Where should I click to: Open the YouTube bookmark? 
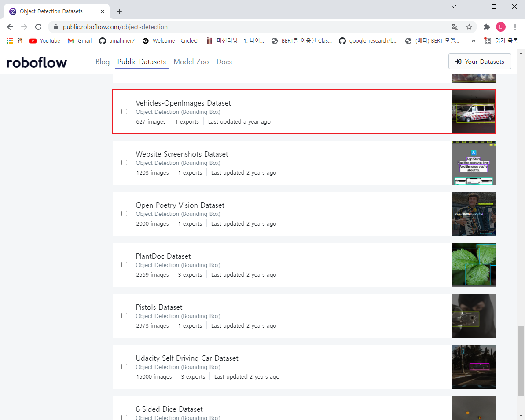(x=45, y=40)
